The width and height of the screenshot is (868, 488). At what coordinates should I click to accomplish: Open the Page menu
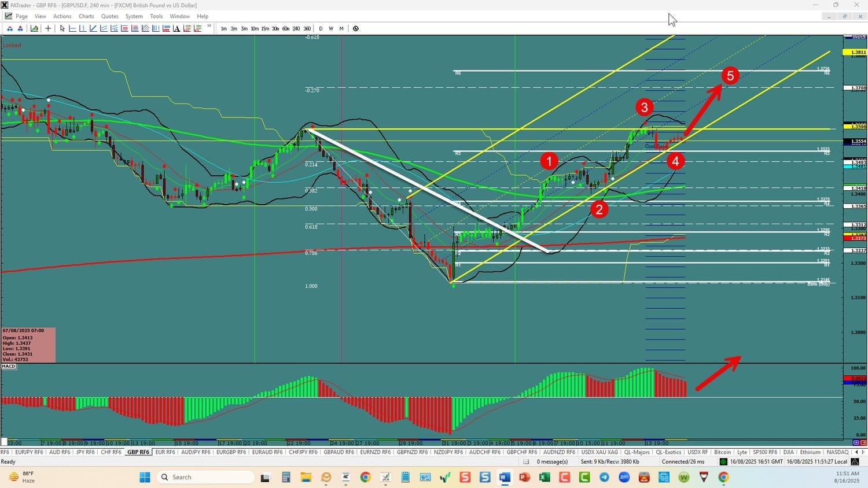pyautogui.click(x=22, y=16)
